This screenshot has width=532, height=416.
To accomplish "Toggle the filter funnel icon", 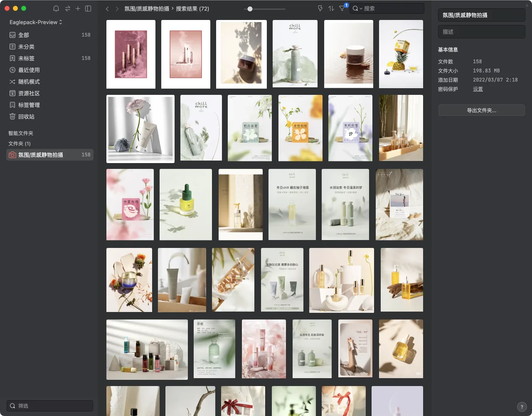I will [342, 8].
